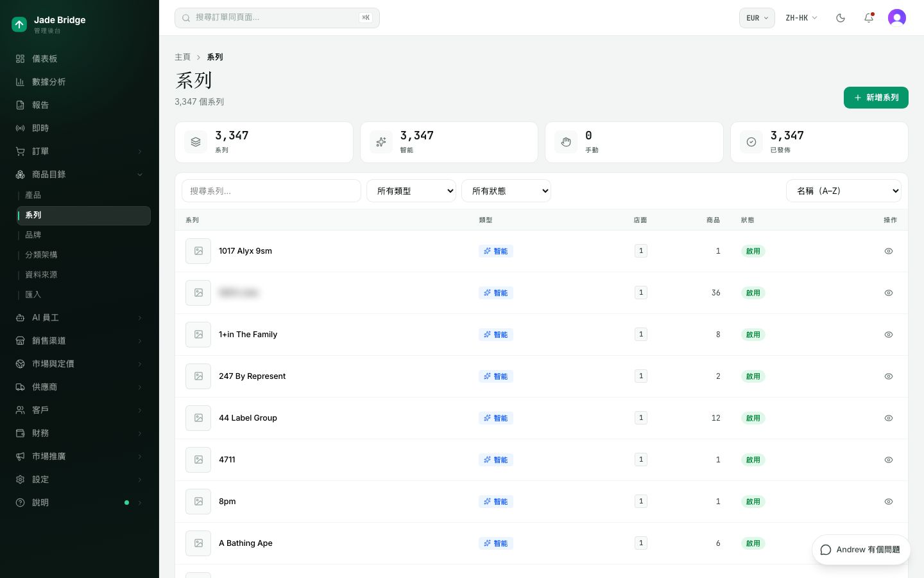The width and height of the screenshot is (924, 578).
Task: View the 247 By Represent eye icon
Action: (889, 376)
